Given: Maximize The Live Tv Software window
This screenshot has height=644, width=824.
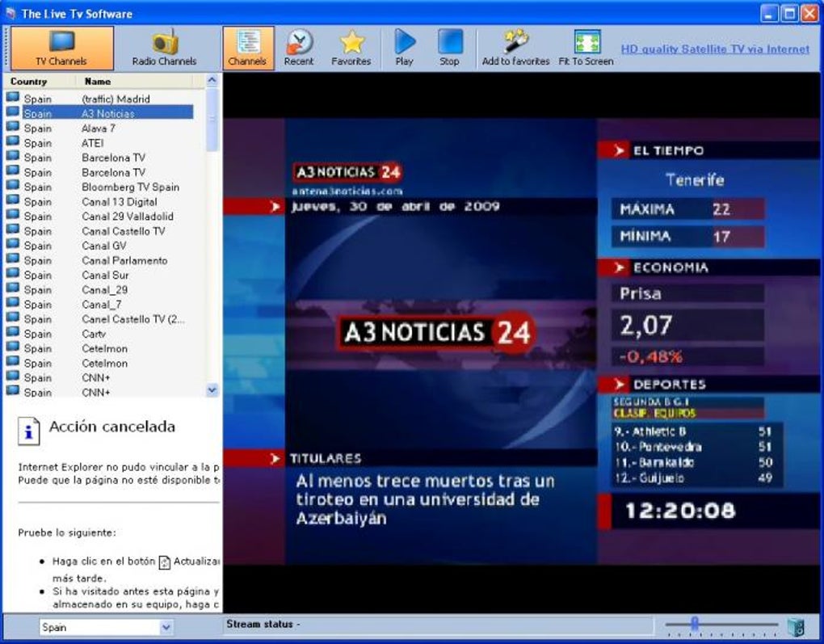Looking at the screenshot, I should click(788, 14).
